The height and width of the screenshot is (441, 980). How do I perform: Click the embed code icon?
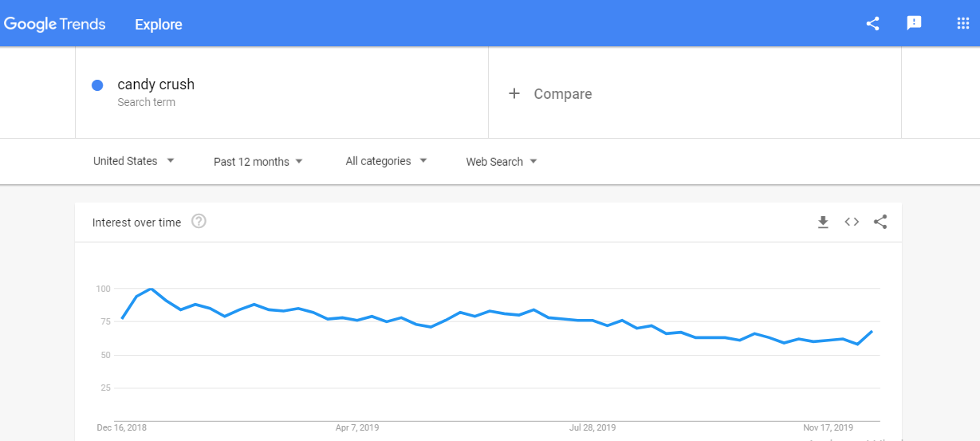point(852,222)
